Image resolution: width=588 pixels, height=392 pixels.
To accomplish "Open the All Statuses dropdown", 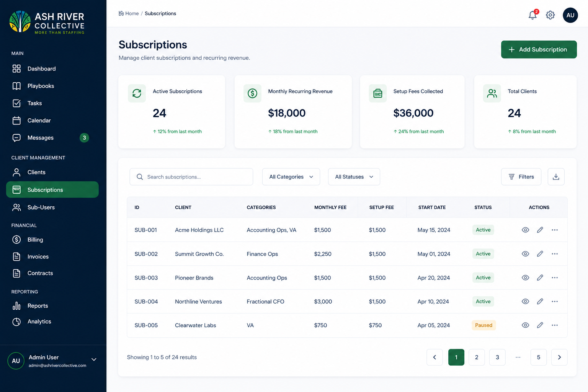I will [x=354, y=177].
